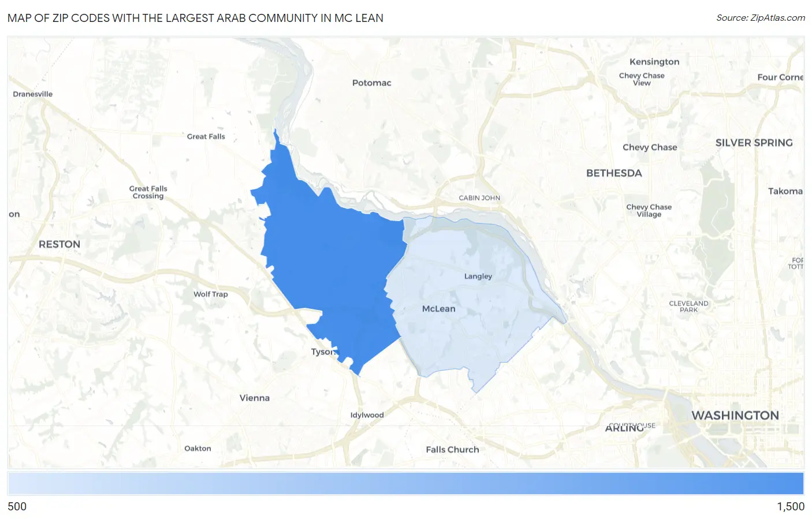Click the 'Idylwood' map label
Viewport: 812px width, 519px height.
pos(367,415)
